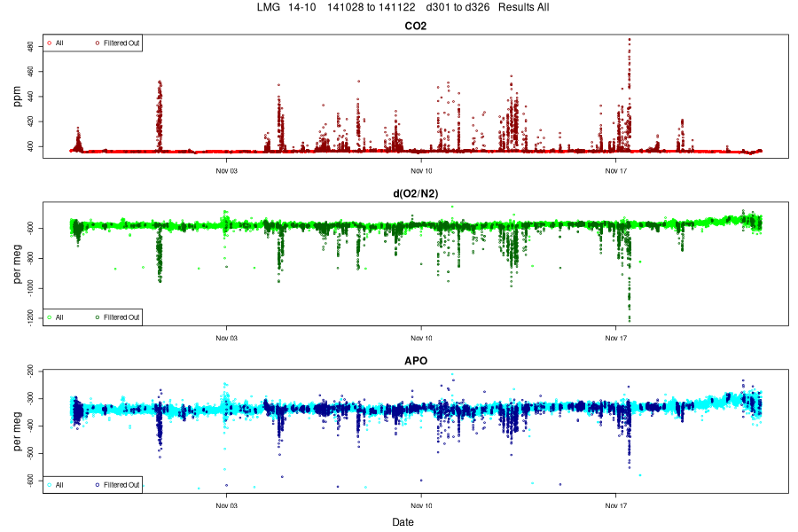798x532 pixels.
Task: Click 'Nov 10' tick under the CO2 plot
Action: pyautogui.click(x=421, y=170)
